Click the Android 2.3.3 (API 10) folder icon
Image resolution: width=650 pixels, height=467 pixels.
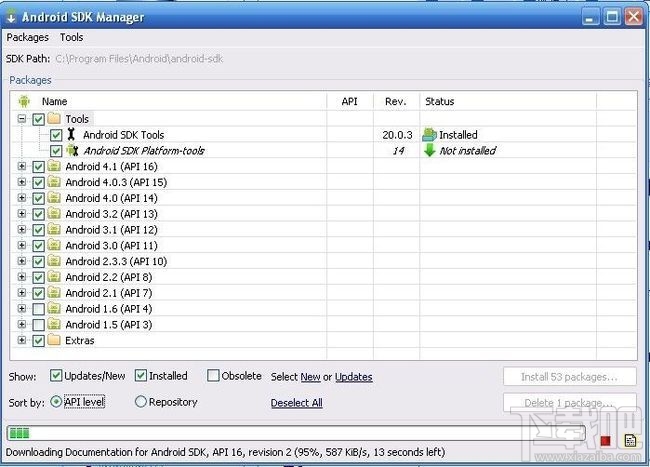tap(54, 261)
